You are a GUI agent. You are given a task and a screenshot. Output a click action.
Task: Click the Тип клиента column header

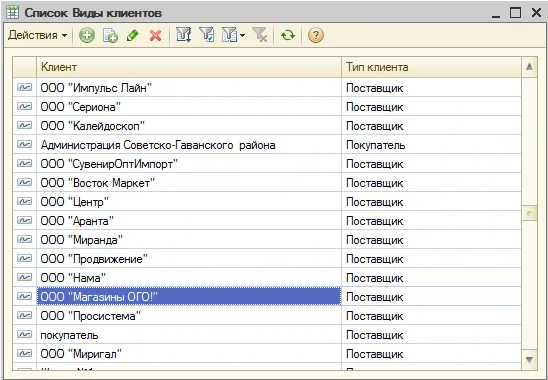[x=431, y=67]
